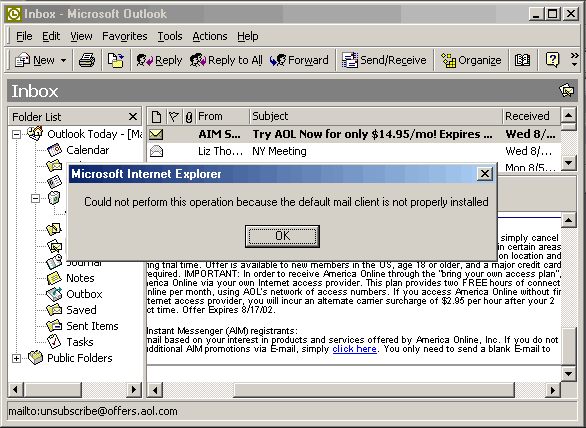This screenshot has height=428, width=586.
Task: Expand more toolbar buttons chevron
Action: (x=574, y=60)
